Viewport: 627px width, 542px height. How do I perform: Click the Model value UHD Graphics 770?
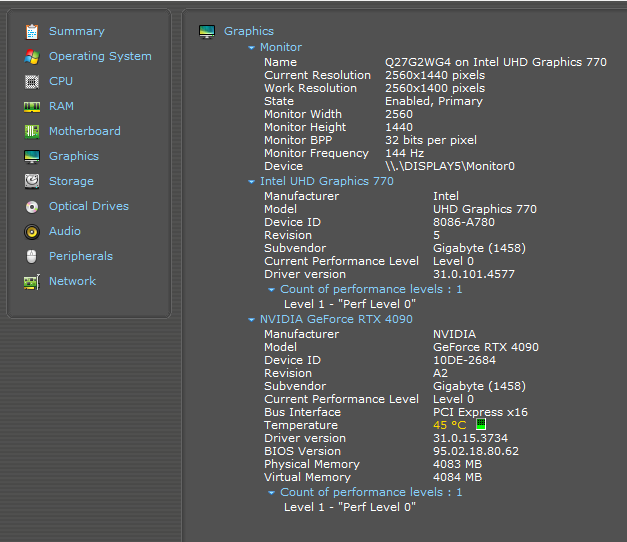click(x=485, y=210)
